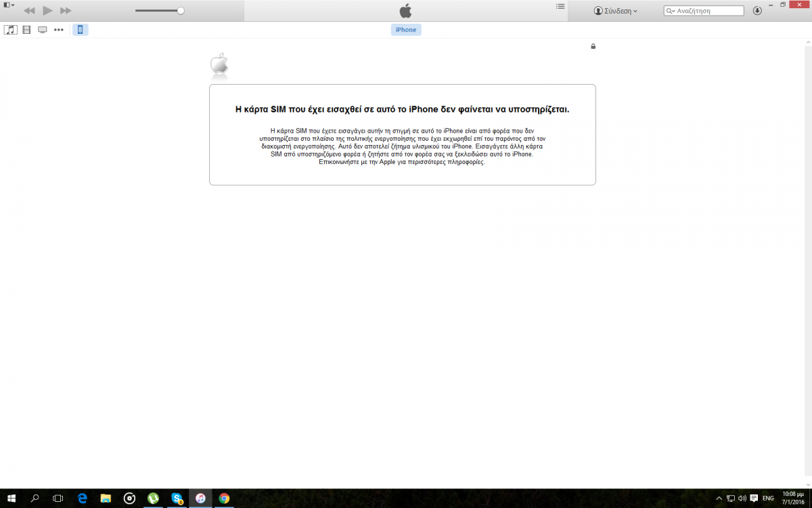This screenshot has height=508, width=812.
Task: Switch to the iPhone tab
Action: point(406,30)
